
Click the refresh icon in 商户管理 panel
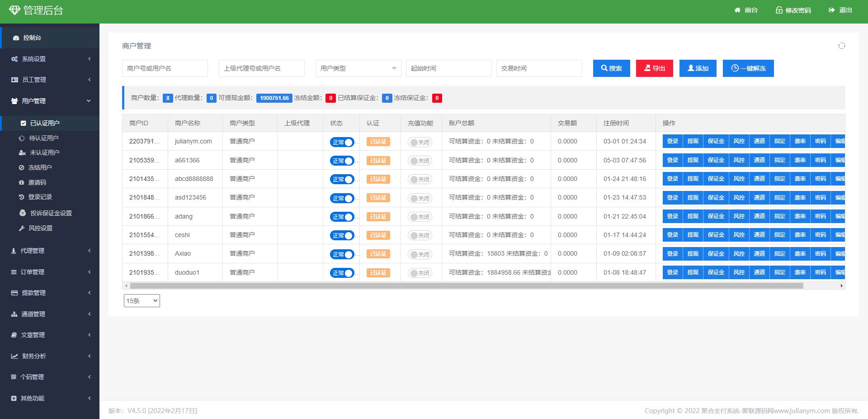click(x=841, y=46)
